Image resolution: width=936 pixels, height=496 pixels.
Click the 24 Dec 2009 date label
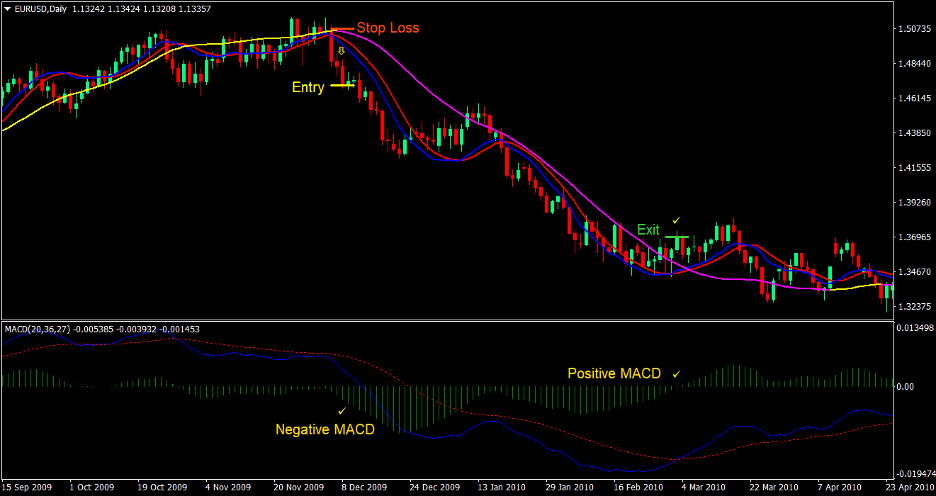click(435, 487)
